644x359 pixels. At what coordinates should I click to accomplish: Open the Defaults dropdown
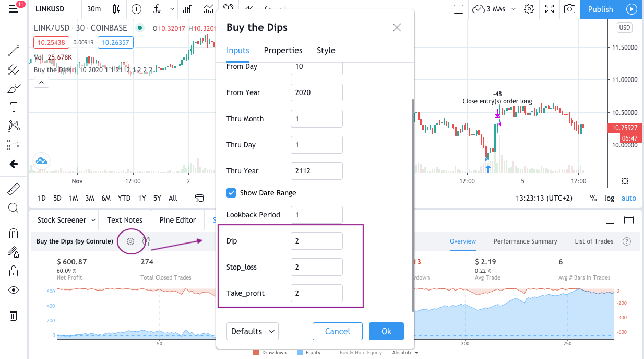tap(252, 331)
